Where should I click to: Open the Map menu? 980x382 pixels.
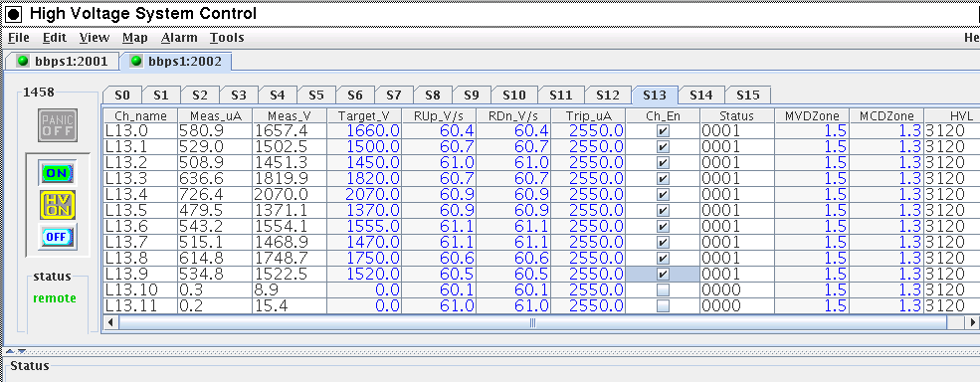coord(135,38)
